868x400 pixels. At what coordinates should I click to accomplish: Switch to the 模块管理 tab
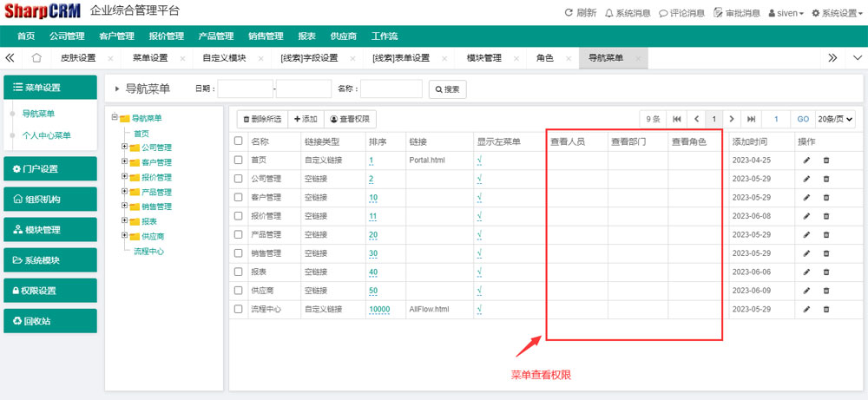click(x=483, y=58)
